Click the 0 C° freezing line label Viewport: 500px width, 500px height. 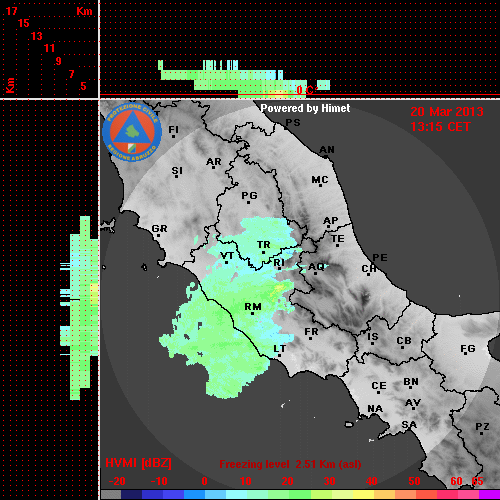[x=307, y=90]
